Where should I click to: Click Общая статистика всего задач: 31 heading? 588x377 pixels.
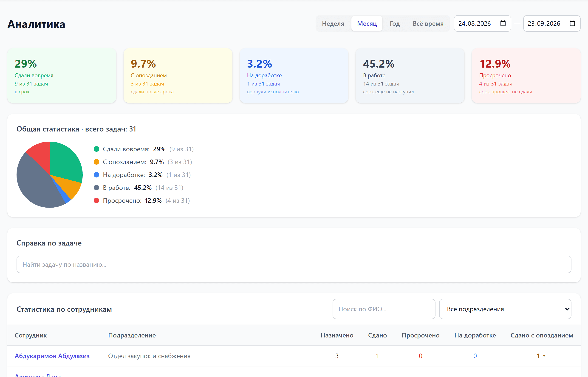[76, 129]
